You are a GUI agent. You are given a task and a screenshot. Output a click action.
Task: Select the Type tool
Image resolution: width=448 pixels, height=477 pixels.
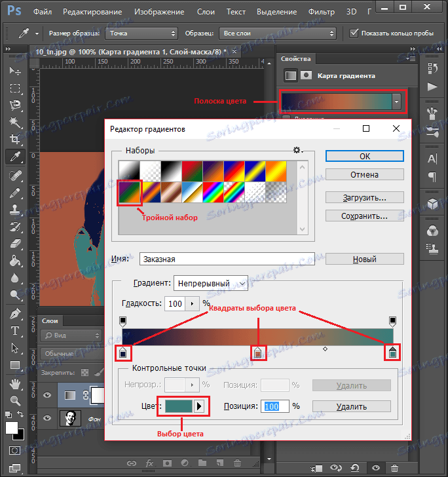[15, 331]
